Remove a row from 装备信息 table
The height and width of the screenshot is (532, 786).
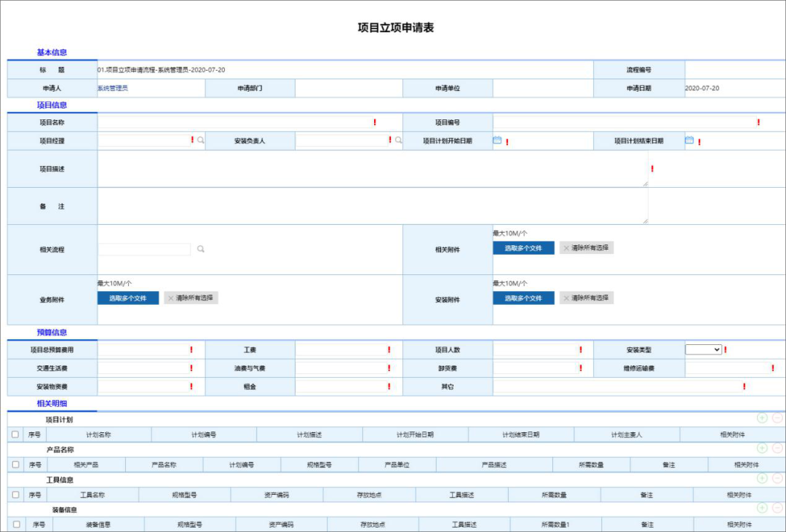(x=777, y=508)
